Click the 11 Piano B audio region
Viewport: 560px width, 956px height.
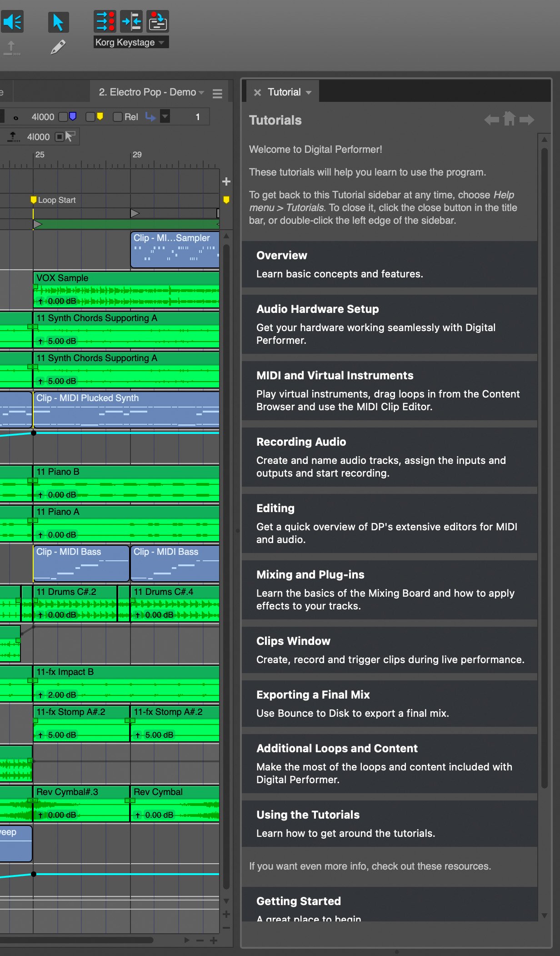[126, 483]
